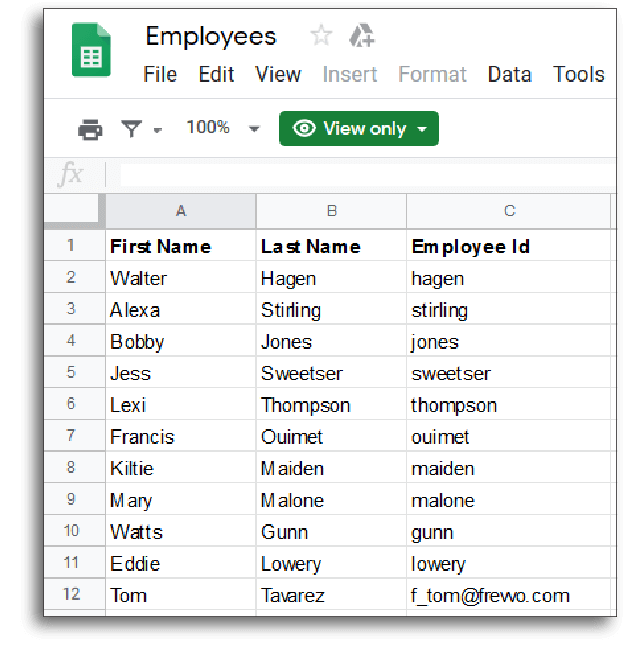
Task: Click the Employee Id cell hagen
Action: click(509, 277)
